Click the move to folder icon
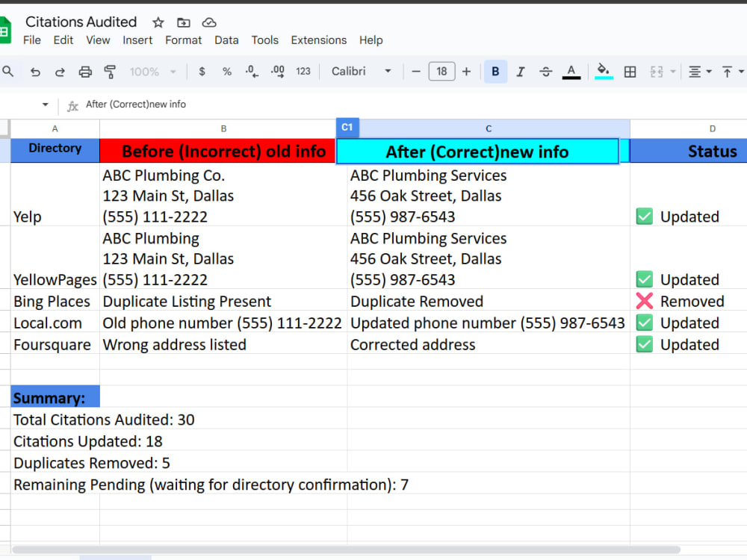The width and height of the screenshot is (747, 560). pos(184,22)
